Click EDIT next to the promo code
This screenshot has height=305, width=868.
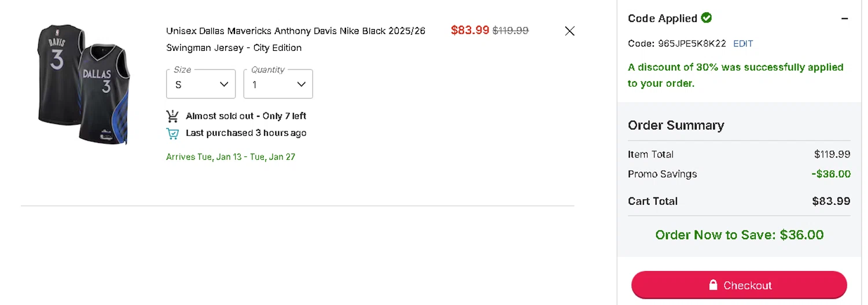743,43
